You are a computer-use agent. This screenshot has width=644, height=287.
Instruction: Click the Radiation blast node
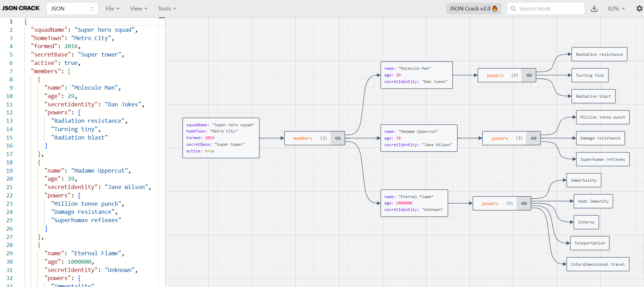coord(593,96)
